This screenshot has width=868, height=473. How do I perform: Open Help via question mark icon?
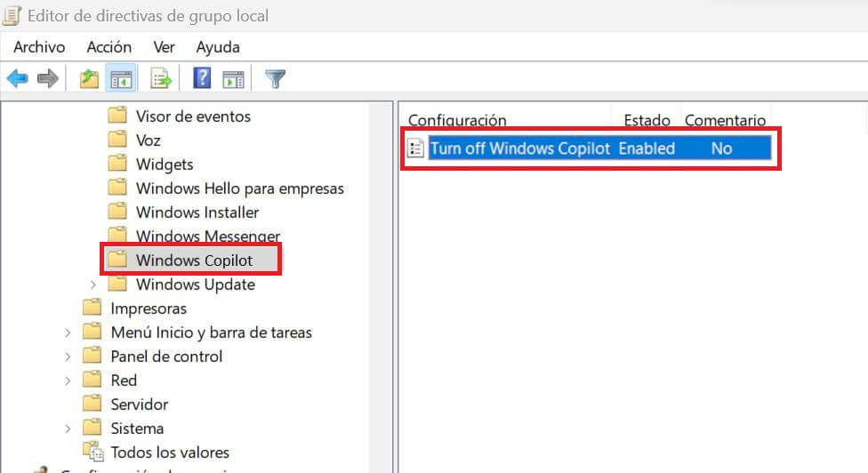[202, 78]
